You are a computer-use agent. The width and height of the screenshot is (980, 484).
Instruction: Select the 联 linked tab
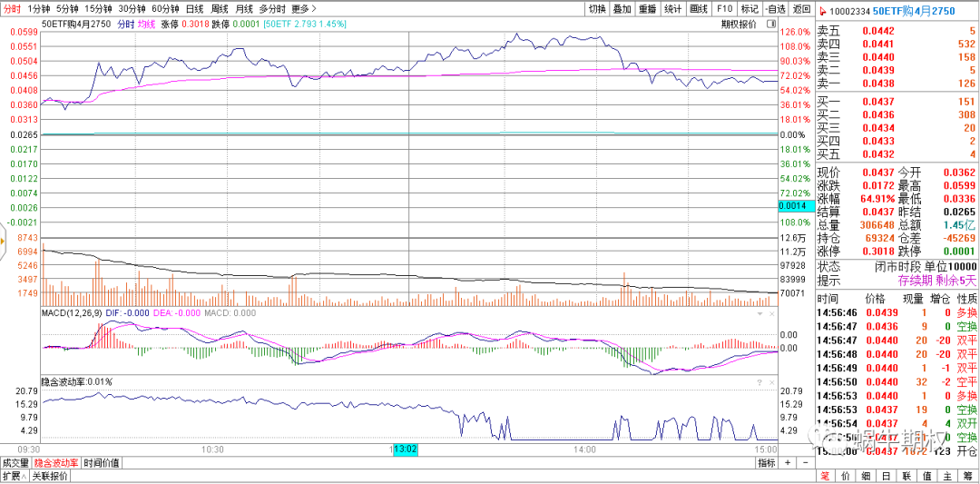click(908, 477)
